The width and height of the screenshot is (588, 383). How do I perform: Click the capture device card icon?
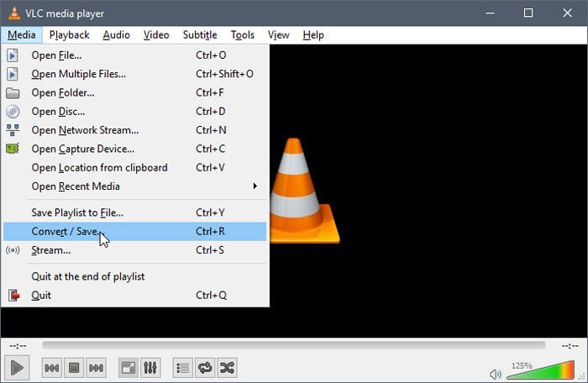point(13,149)
